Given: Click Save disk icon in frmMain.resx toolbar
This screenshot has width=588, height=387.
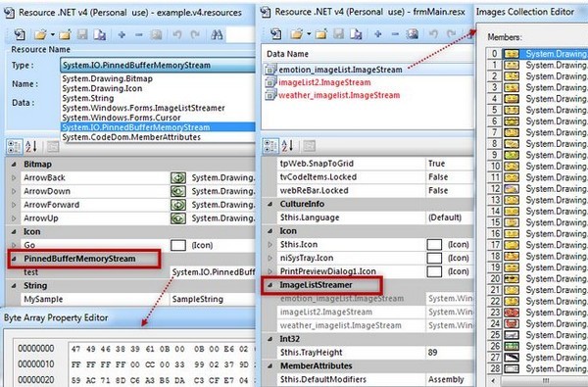Looking at the screenshot, I should (x=339, y=34).
